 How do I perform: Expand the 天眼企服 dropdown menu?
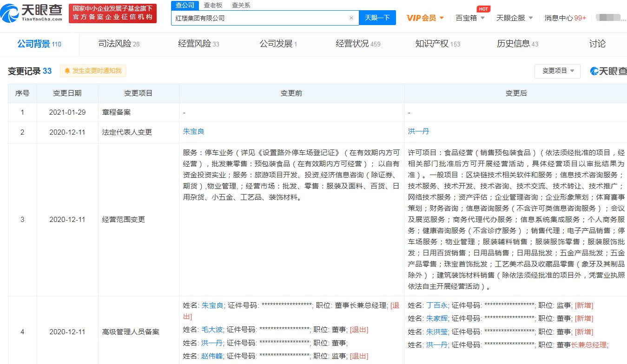515,18
